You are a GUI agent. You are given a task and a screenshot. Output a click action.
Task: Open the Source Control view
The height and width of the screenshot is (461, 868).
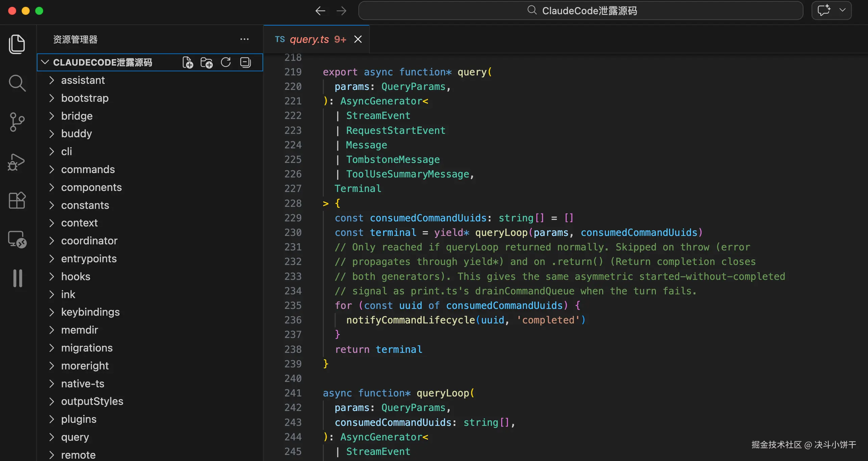(x=17, y=122)
